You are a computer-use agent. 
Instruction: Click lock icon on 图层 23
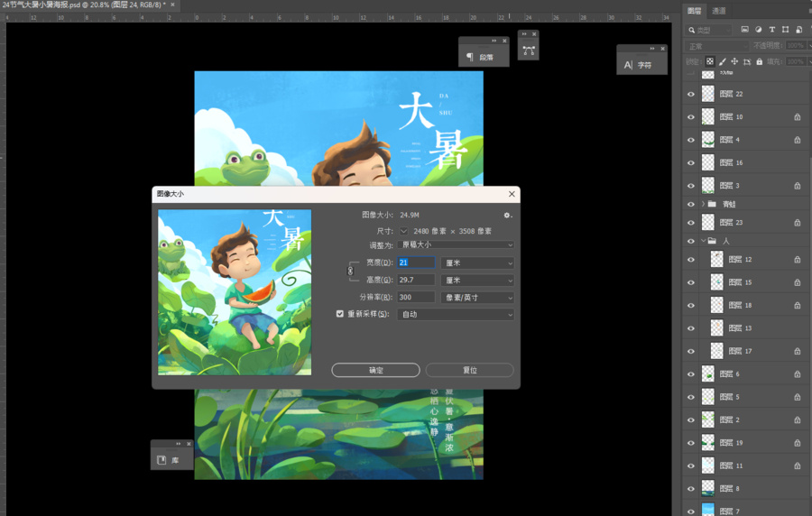(x=798, y=223)
